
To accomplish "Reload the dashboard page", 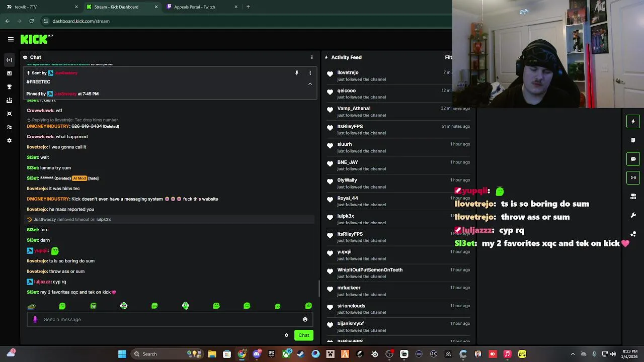I will [x=31, y=21].
